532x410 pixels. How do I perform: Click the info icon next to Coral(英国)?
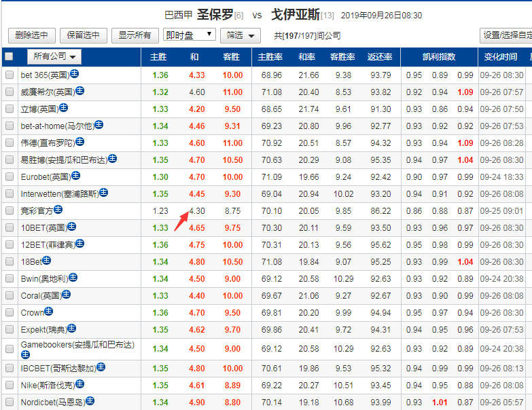click(x=67, y=294)
